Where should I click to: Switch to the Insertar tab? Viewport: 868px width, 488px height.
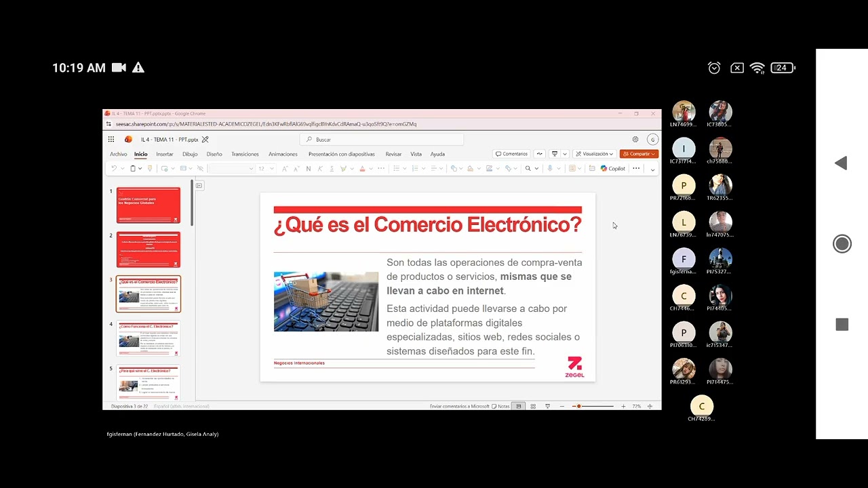coord(165,154)
